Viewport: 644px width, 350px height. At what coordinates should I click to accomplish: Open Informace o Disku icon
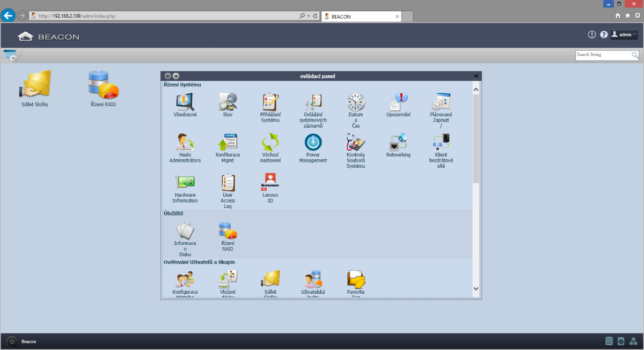(x=185, y=232)
